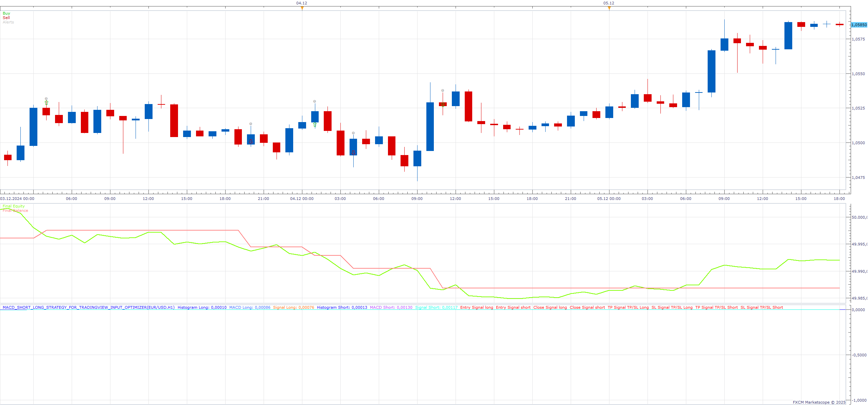Viewport: 868px width, 405px height.
Task: Click the last red candle at 05.12 18:00
Action: [839, 24]
